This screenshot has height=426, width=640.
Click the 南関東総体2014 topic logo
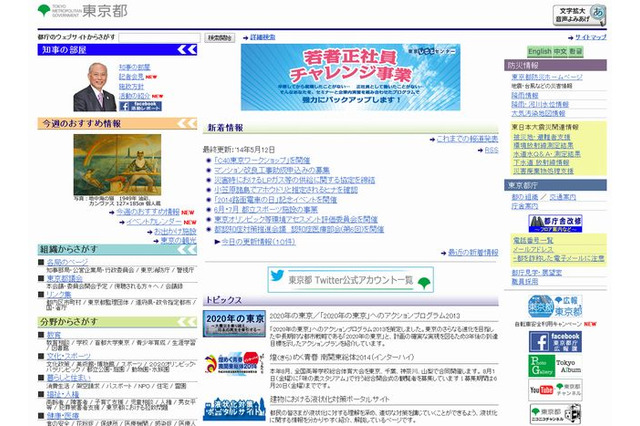coord(234,363)
